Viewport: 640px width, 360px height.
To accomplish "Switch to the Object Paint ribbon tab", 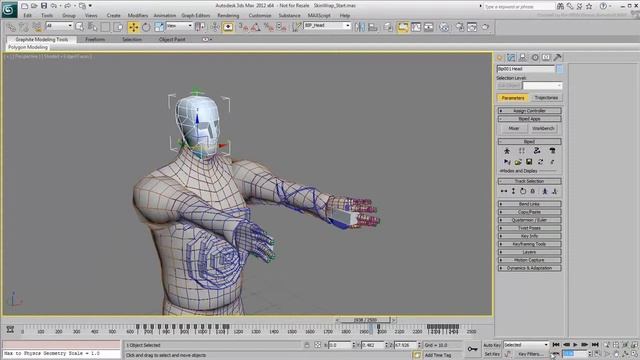I will 172,40.
